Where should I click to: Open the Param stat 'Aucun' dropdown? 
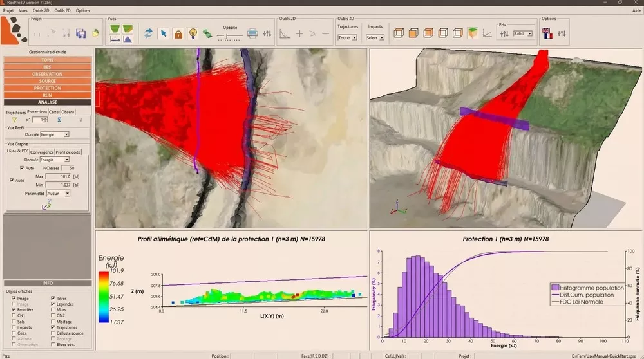pyautogui.click(x=58, y=193)
